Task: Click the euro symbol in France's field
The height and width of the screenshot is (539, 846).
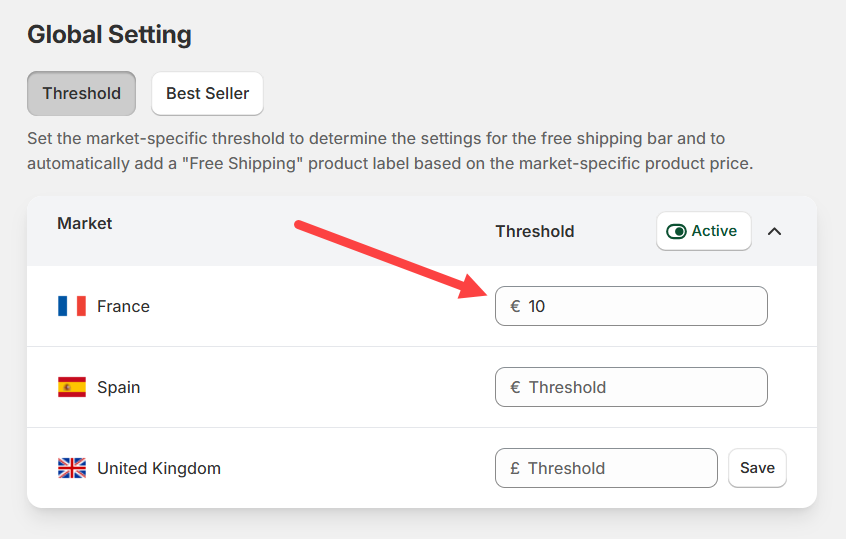Action: tap(515, 306)
